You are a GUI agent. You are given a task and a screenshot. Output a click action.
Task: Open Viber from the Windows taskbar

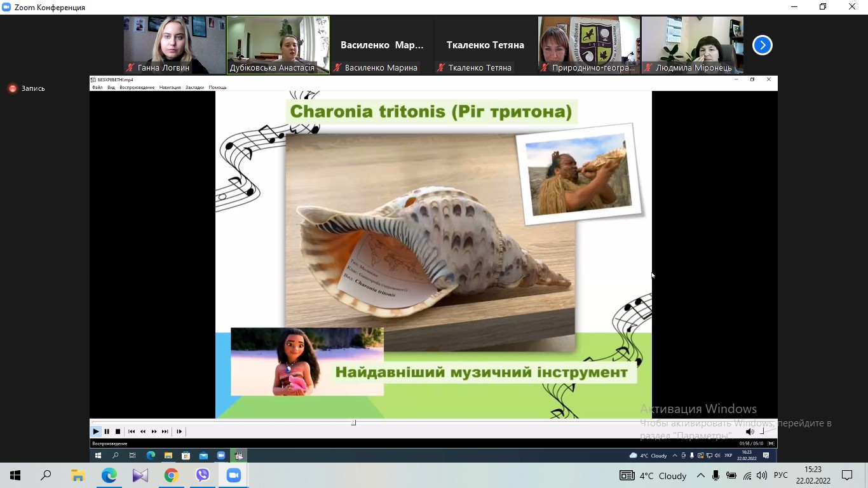coord(203,475)
